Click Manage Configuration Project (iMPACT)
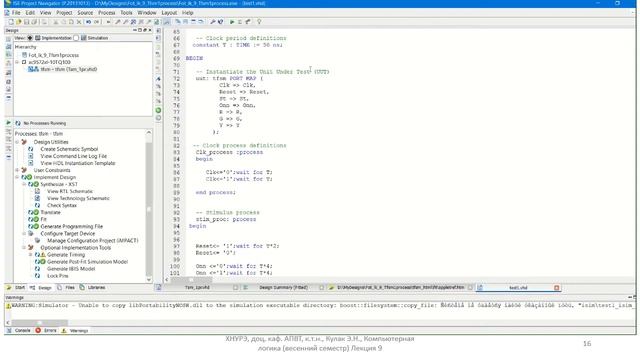The image size is (640, 360). (x=93, y=241)
